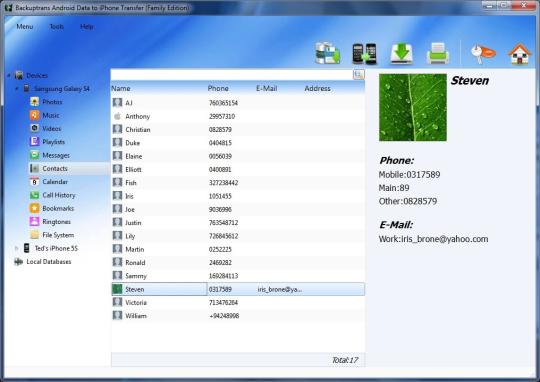540x382 pixels.
Task: Open Bookmarks in the sidebar
Action: [58, 208]
